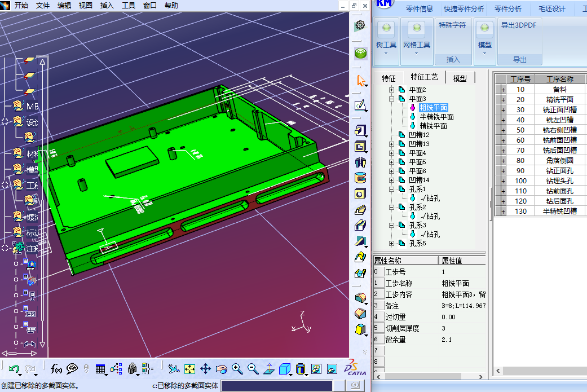Toggle Swap Visible Space icon
The width and height of the screenshot is (587, 392).
332,369
